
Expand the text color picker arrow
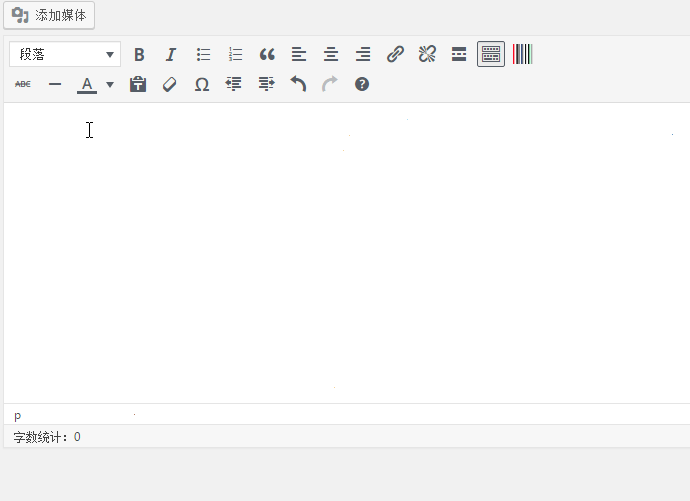pyautogui.click(x=110, y=85)
